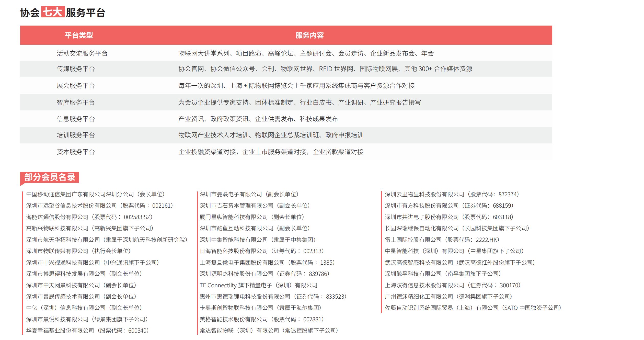Select the 智库服务平台 table cell
Viewport: 644px width, 340px height.
point(76,103)
